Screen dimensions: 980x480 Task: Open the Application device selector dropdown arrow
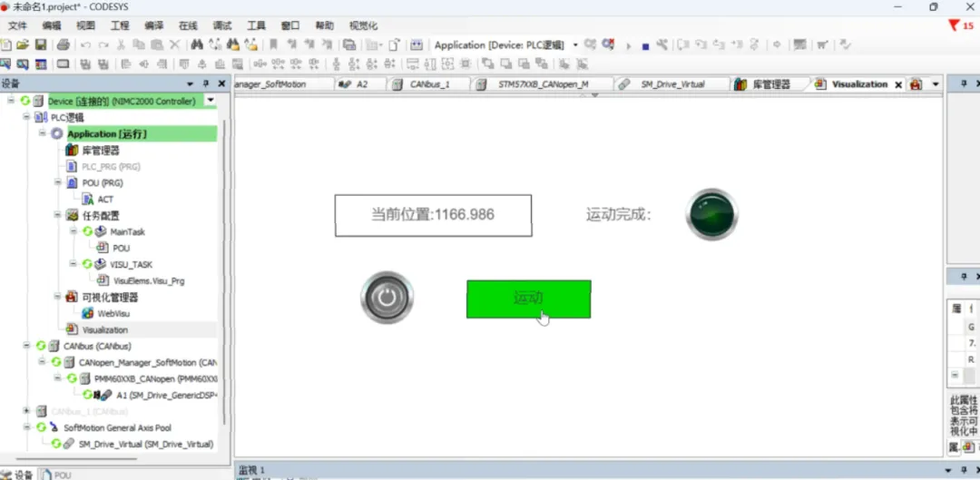(x=575, y=45)
